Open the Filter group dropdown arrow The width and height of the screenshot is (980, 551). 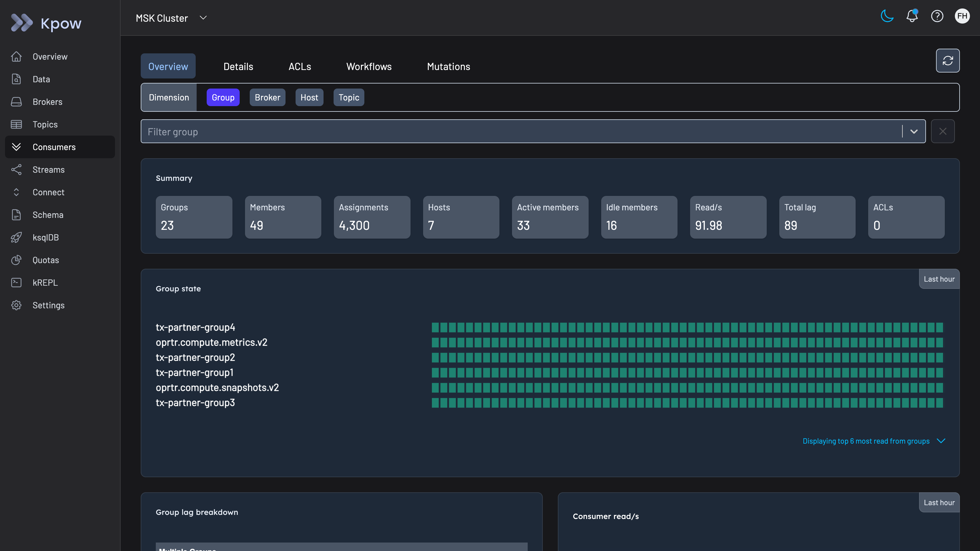click(x=914, y=132)
